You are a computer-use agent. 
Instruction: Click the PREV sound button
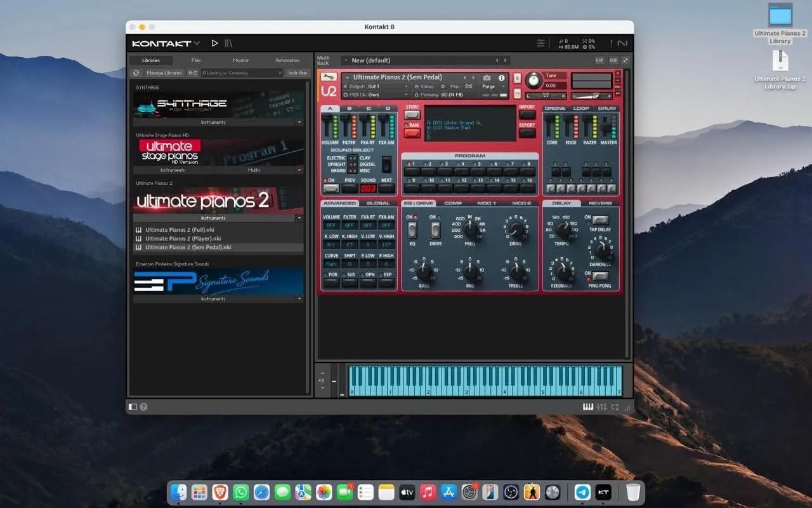[350, 189]
